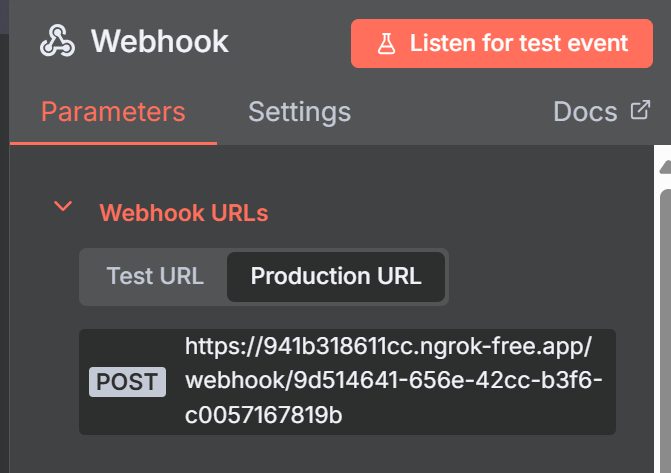The height and width of the screenshot is (473, 671).
Task: Select the Test URL option
Action: (x=155, y=276)
